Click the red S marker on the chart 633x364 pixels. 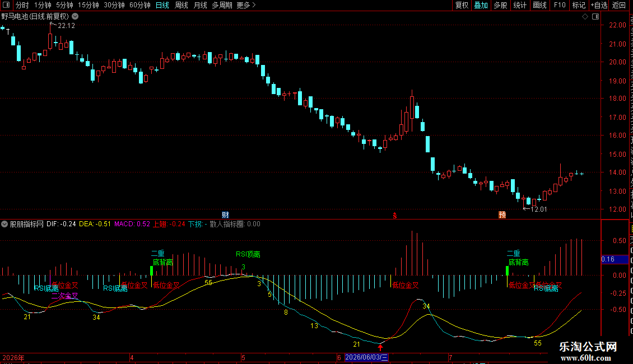(395, 216)
